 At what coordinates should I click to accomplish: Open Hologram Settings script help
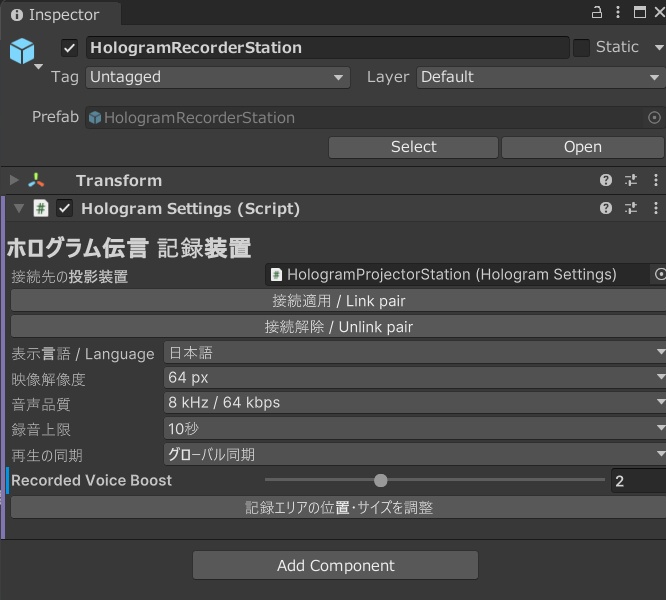[x=606, y=208]
